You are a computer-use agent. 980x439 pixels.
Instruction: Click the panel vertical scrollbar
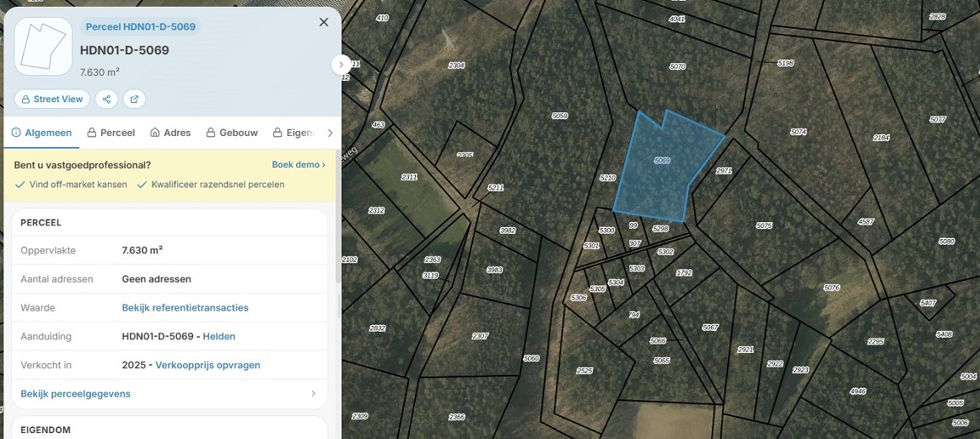click(339, 216)
